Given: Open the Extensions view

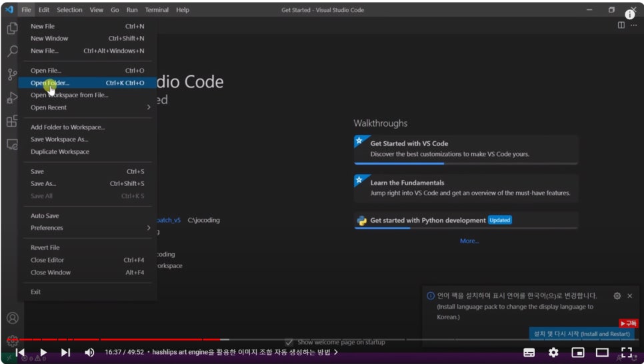Looking at the screenshot, I should 12,121.
